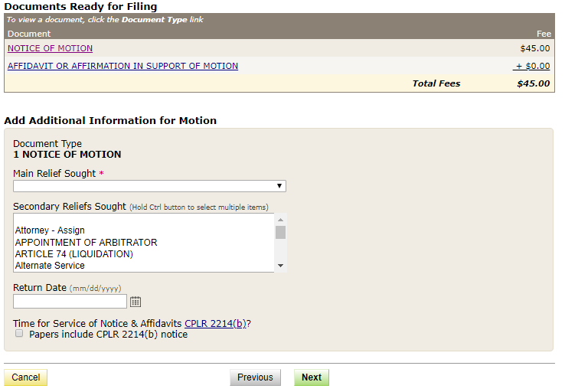Click the scrollbar track below the thumb
This screenshot has height=392, width=565.
280,250
